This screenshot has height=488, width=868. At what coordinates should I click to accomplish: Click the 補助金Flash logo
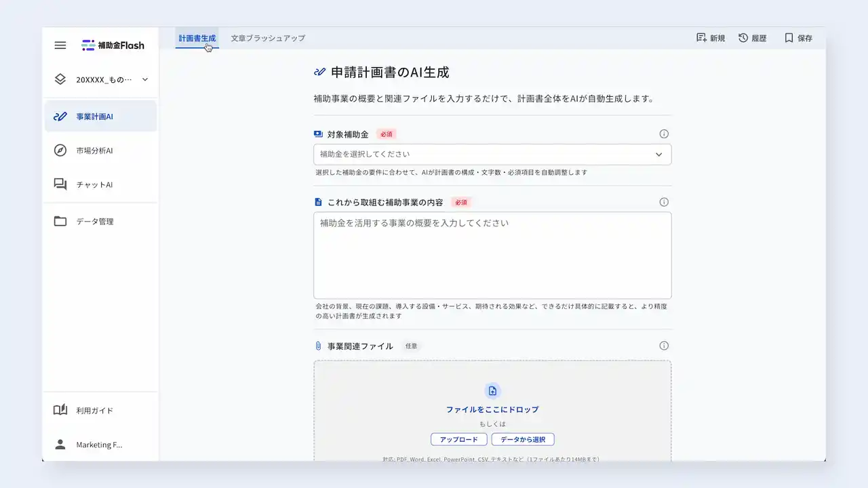113,45
